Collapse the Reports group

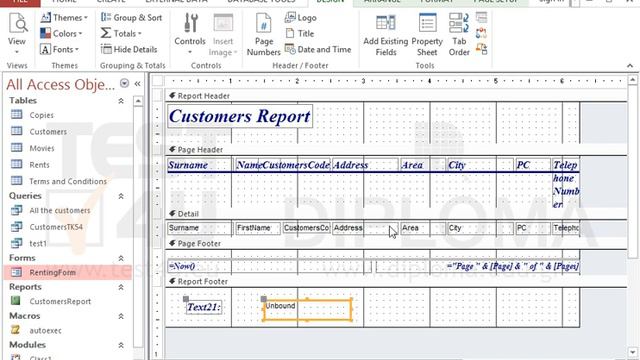121,287
